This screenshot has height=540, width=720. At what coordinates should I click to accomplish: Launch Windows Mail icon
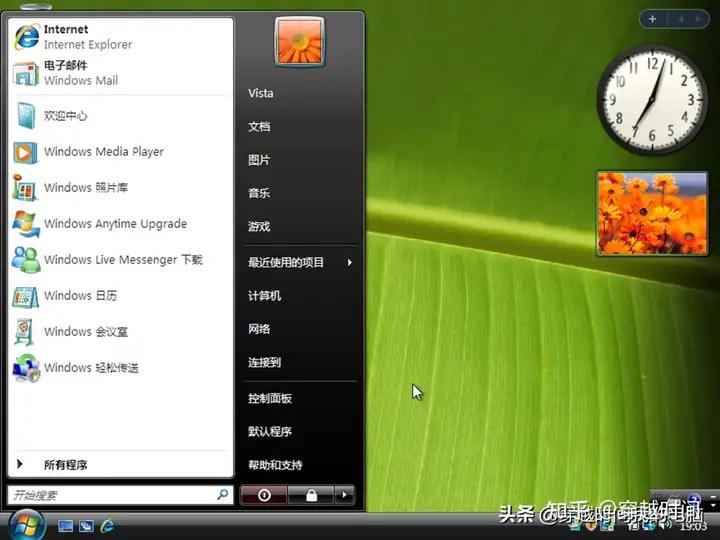(26, 73)
